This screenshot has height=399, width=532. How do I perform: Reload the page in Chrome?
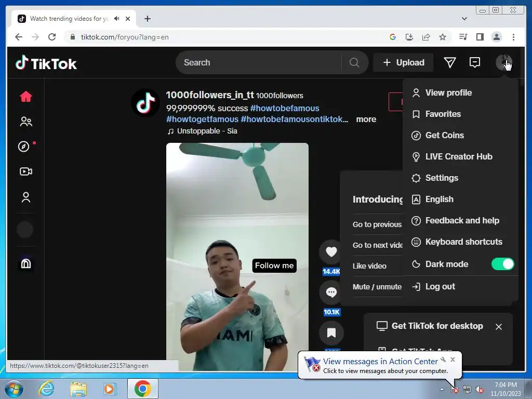click(x=52, y=37)
